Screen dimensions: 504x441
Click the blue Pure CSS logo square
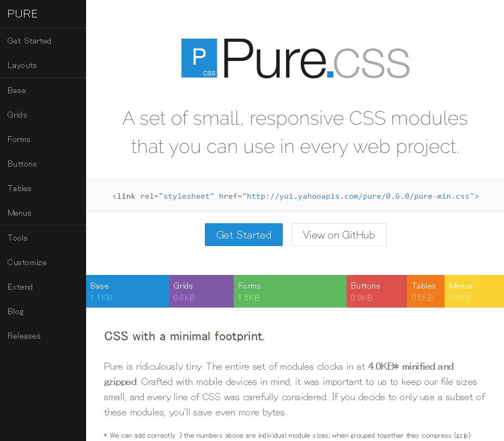(199, 58)
